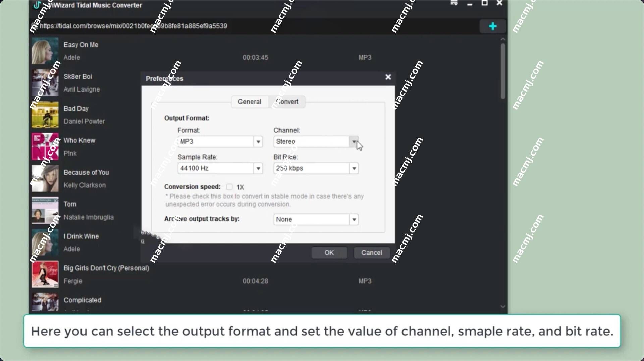Click the 'Daniel Powter' artist name

click(x=84, y=121)
